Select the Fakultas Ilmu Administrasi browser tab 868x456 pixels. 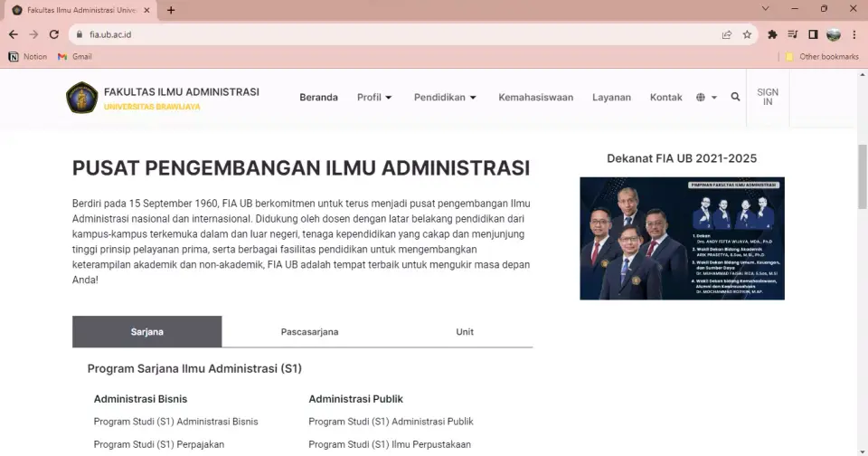pos(81,10)
